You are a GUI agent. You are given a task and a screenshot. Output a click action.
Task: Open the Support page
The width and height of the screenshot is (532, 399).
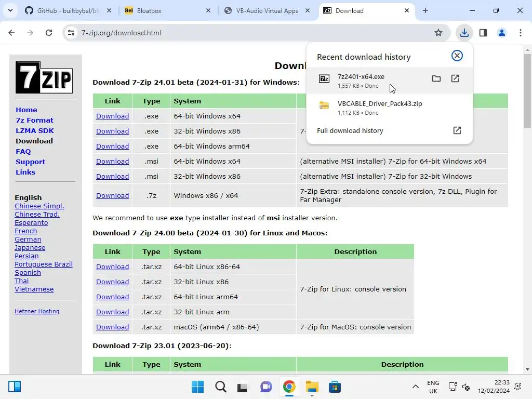tap(30, 162)
